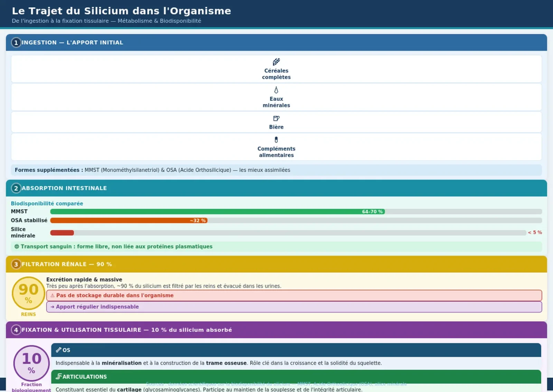553x392 pixels.
Task: Click the title Le Trajet du Silicium
Action: click(121, 11)
